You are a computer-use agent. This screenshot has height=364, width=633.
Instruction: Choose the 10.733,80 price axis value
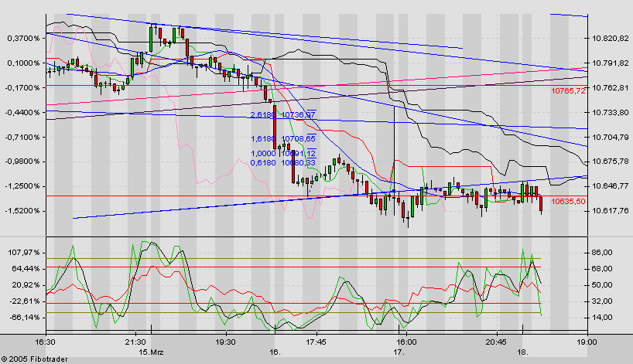[611, 113]
